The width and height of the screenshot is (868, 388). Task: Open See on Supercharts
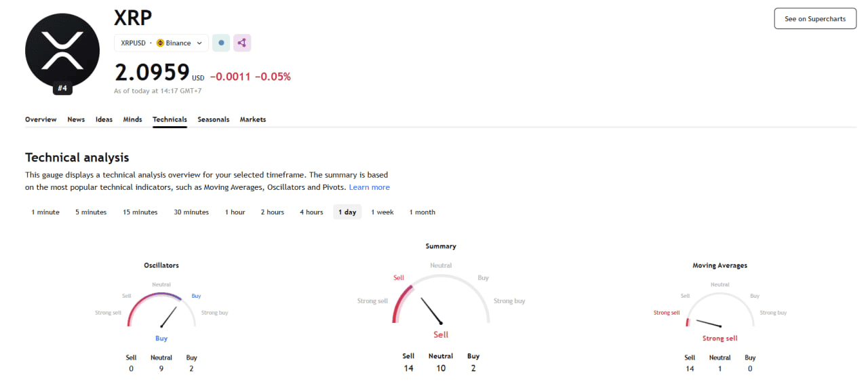[x=815, y=19]
